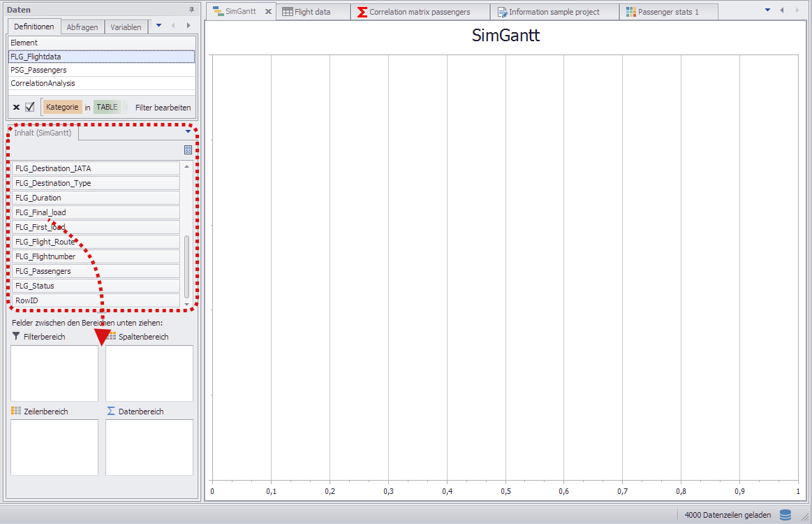The height and width of the screenshot is (524, 812).
Task: Switch to the Variablen tab
Action: click(126, 27)
